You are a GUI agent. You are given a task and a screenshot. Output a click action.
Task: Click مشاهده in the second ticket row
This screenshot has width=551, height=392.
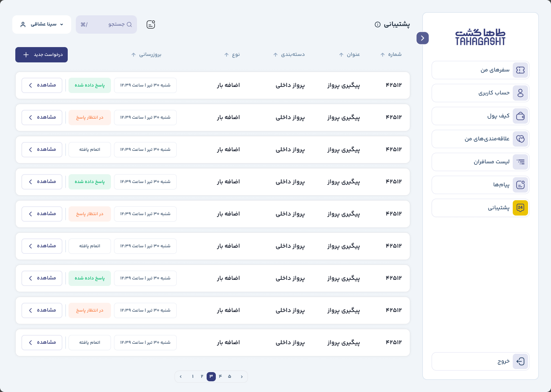click(x=42, y=118)
